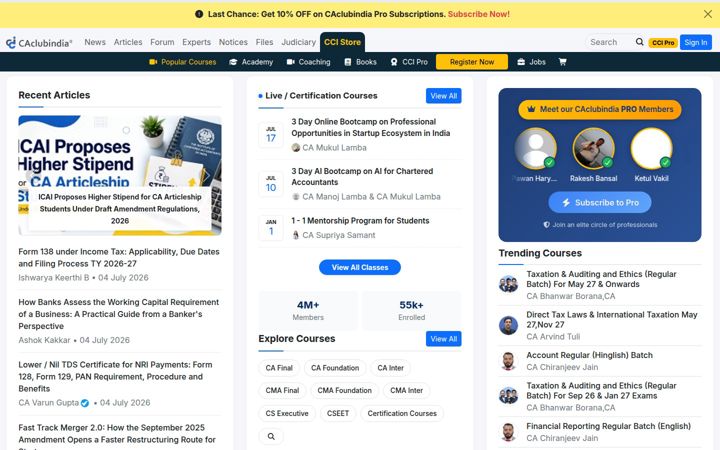
Task: Click avatar beside Taxation May 27 batch
Action: pos(508,284)
